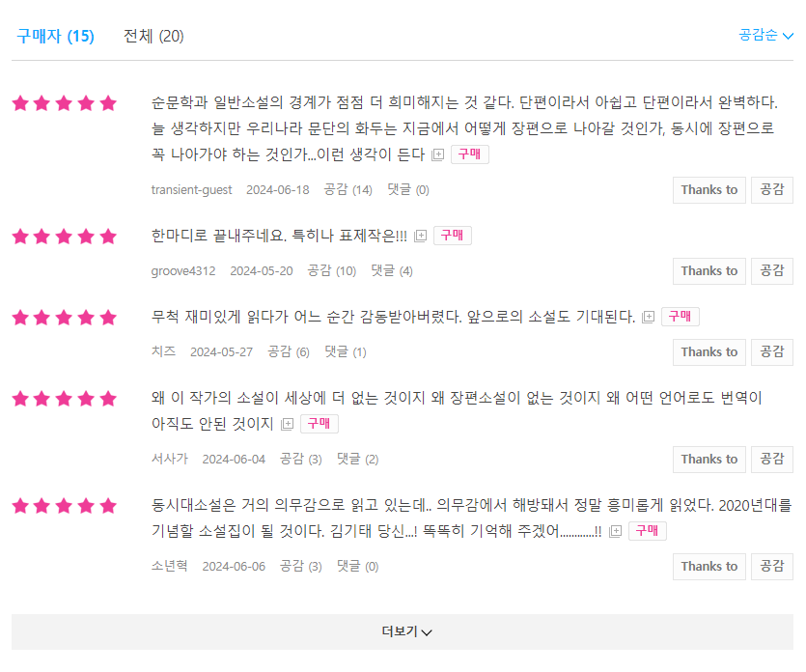Click 공감 button on 소년혁's review
Image resolution: width=806 pixels, height=672 pixels.
pyautogui.click(x=771, y=567)
